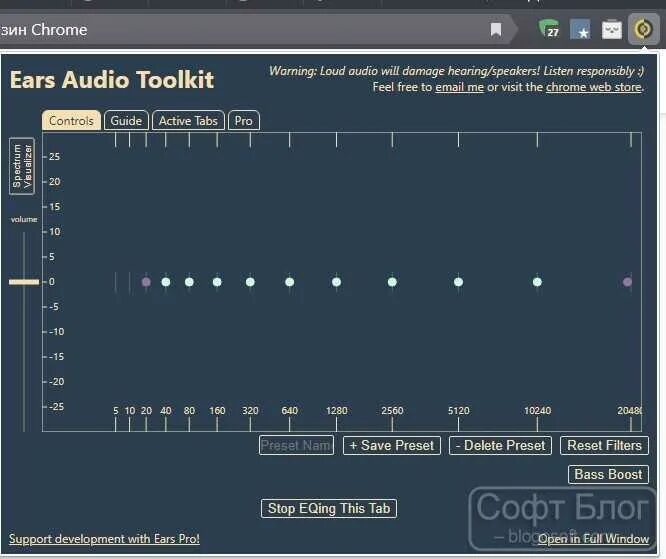This screenshot has height=559, width=666.
Task: Click the 25 dB axis label
Action: (54, 157)
